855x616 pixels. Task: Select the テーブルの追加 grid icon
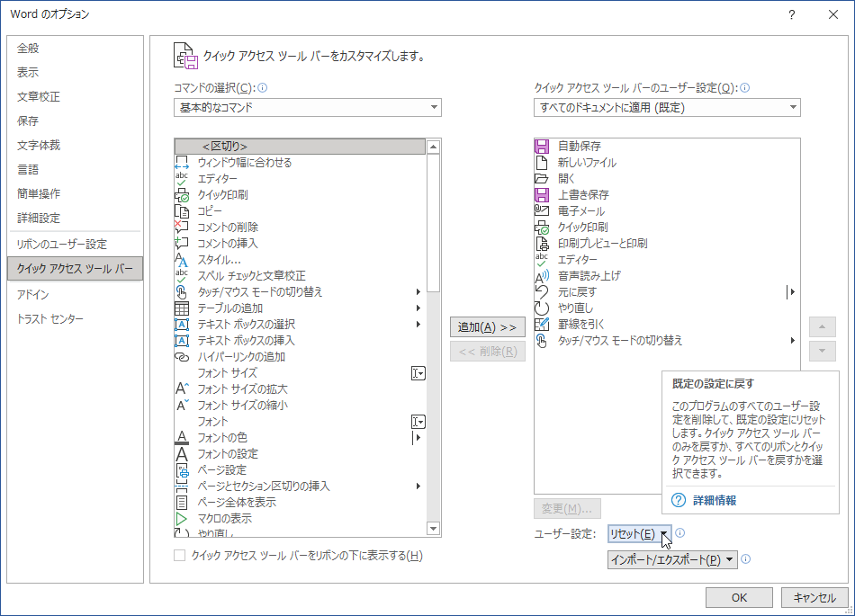182,308
